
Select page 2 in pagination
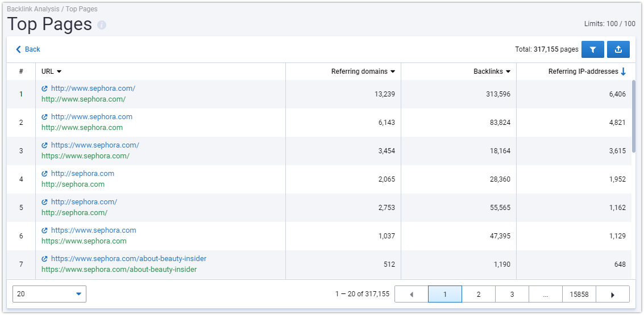tap(479, 294)
